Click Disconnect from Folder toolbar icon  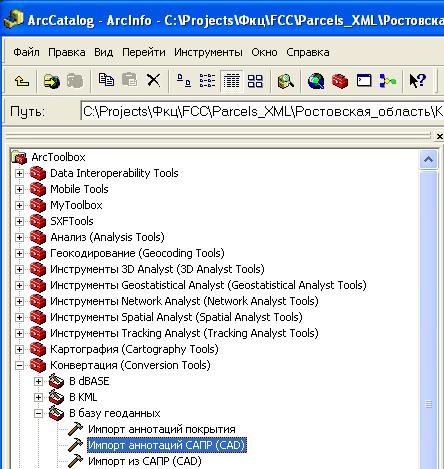(x=75, y=81)
